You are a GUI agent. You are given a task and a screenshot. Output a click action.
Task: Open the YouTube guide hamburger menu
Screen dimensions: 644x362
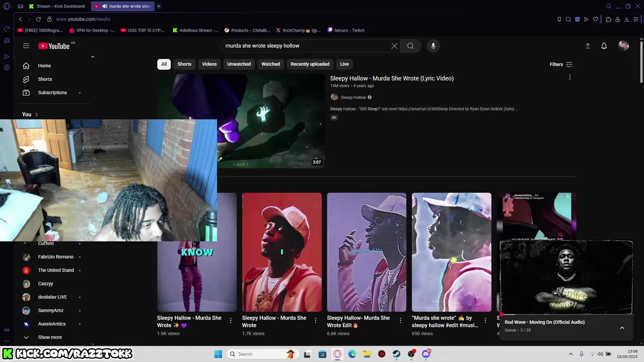tap(26, 46)
